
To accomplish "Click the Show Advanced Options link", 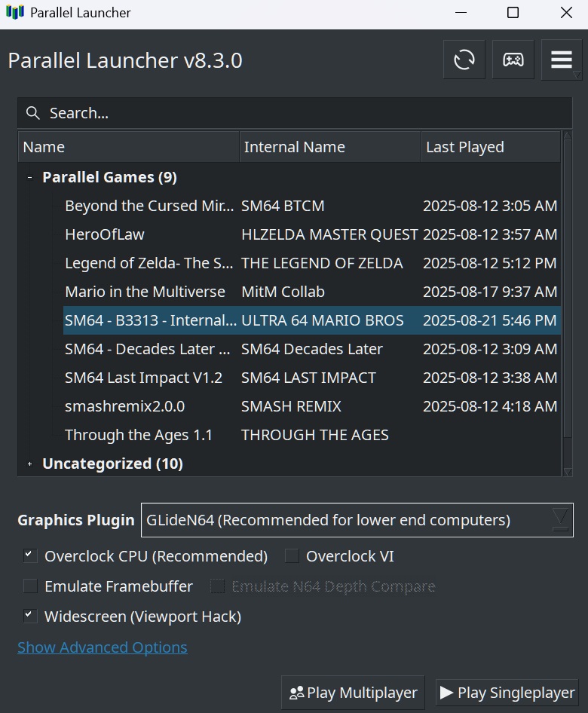I will (103, 647).
